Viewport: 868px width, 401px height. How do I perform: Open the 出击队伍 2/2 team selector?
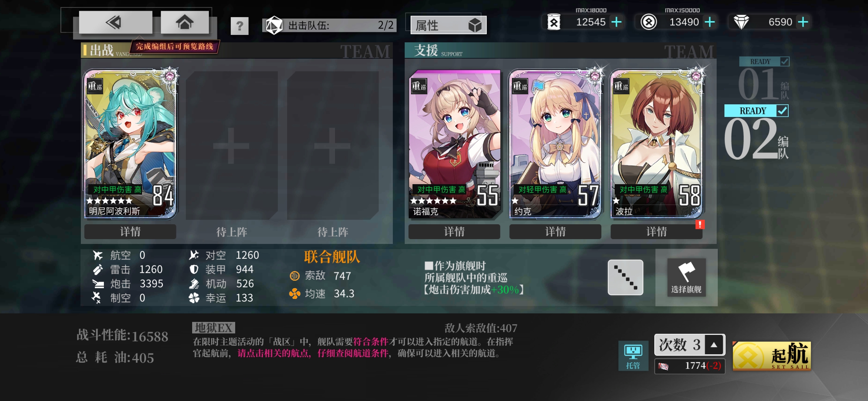[x=330, y=25]
